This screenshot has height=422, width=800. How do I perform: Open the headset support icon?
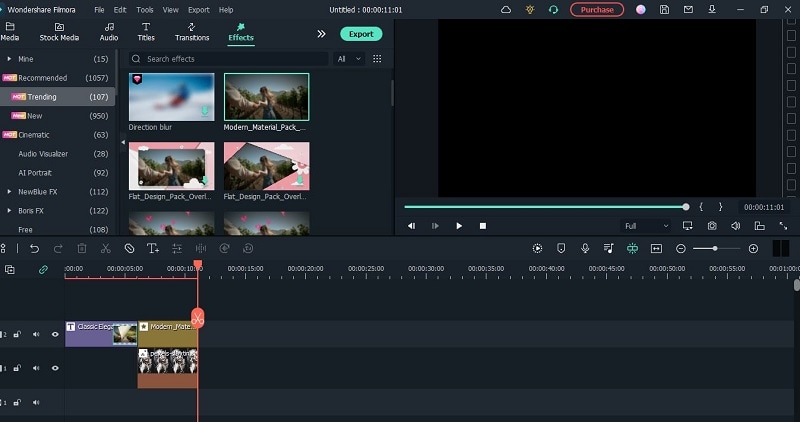pyautogui.click(x=554, y=10)
